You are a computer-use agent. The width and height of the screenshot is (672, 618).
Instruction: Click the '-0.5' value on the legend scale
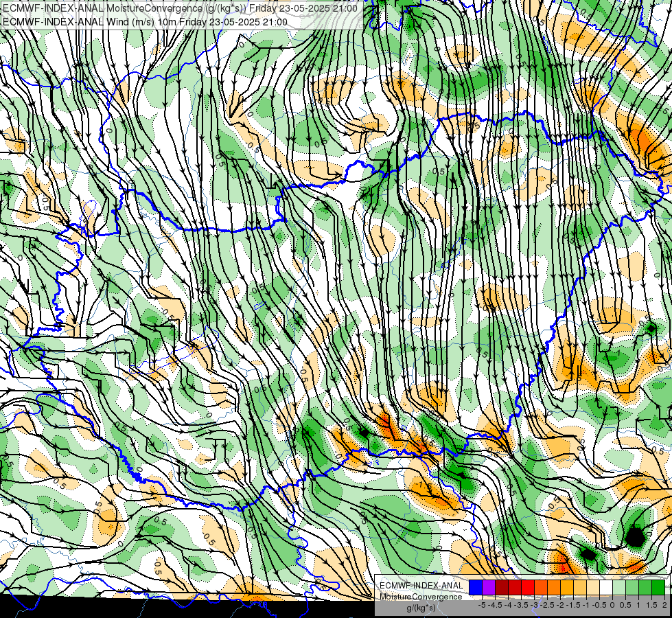click(599, 605)
